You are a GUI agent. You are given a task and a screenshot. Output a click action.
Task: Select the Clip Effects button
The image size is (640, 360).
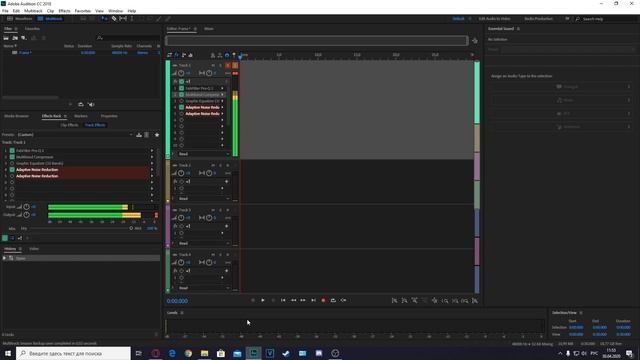[x=69, y=125]
